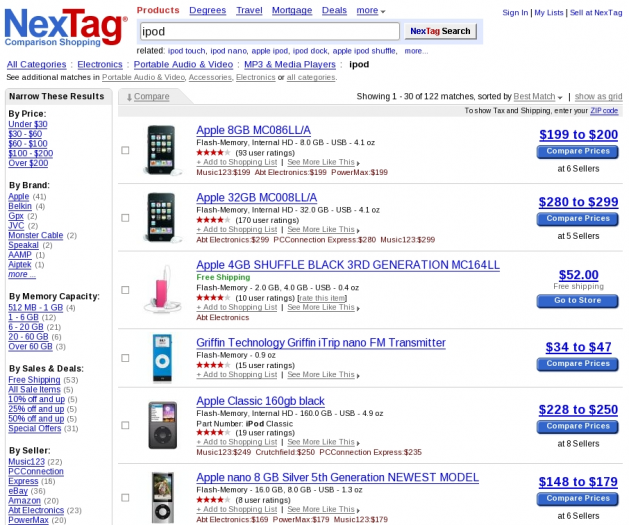Expand See More Like This for Griffin iTrip
629x525 pixels.
click(323, 375)
